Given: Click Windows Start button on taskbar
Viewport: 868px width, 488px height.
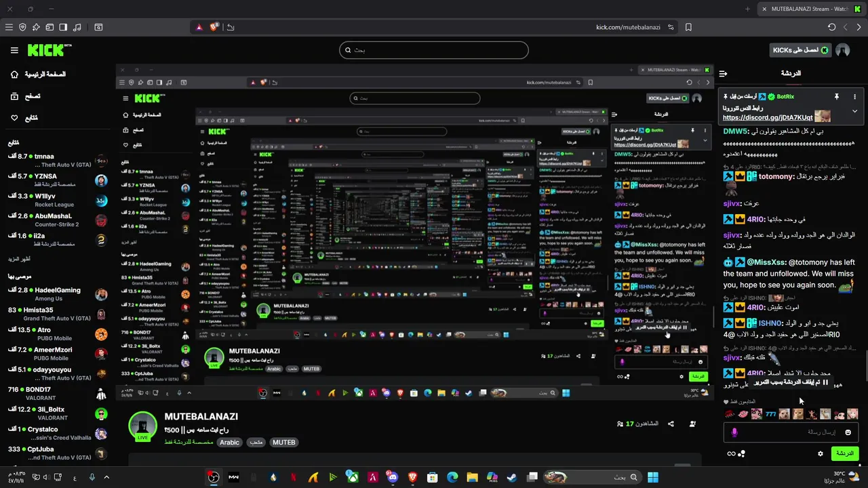Looking at the screenshot, I should [652, 477].
